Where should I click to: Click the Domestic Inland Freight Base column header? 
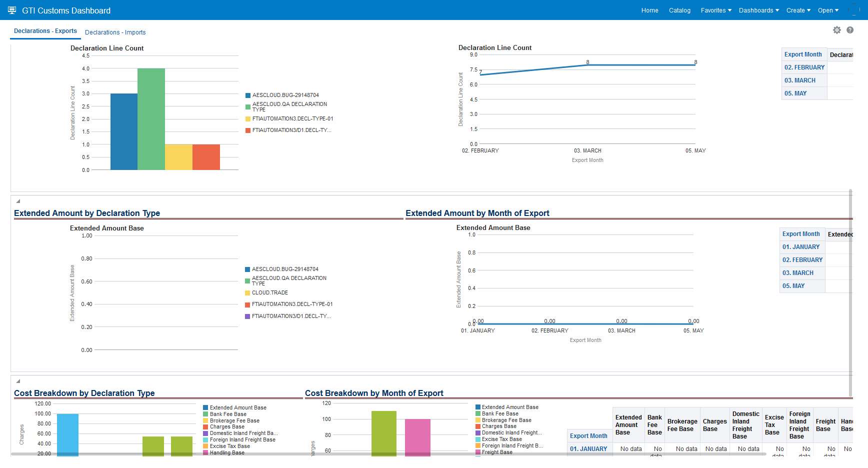pyautogui.click(x=746, y=425)
